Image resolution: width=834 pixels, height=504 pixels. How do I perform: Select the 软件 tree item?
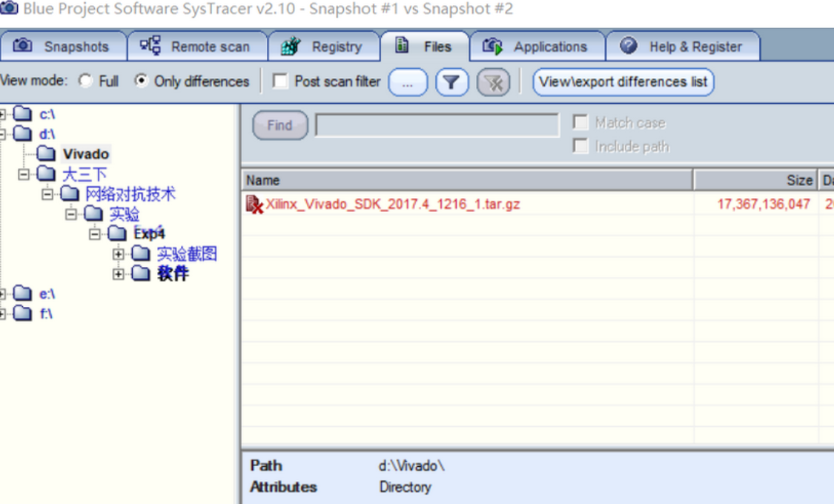coord(173,273)
